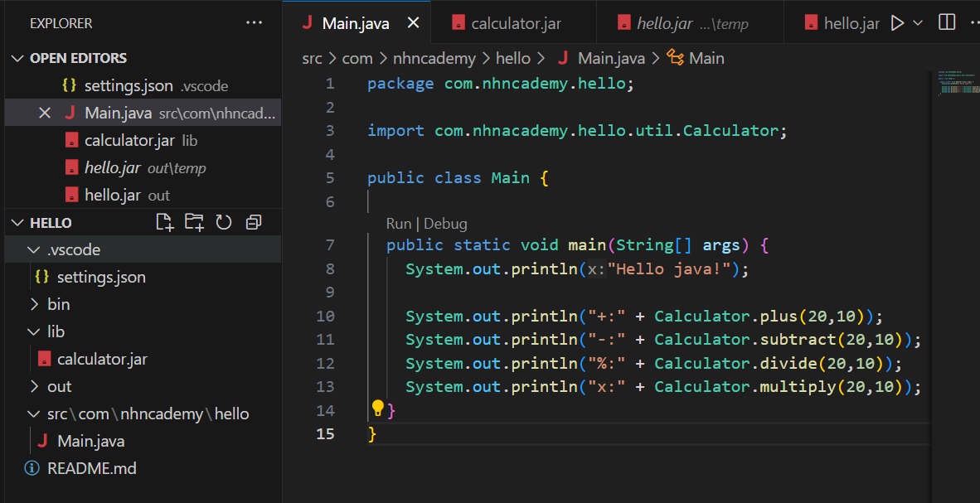The width and height of the screenshot is (980, 503).
Task: Expand the out folder
Action: tap(34, 387)
